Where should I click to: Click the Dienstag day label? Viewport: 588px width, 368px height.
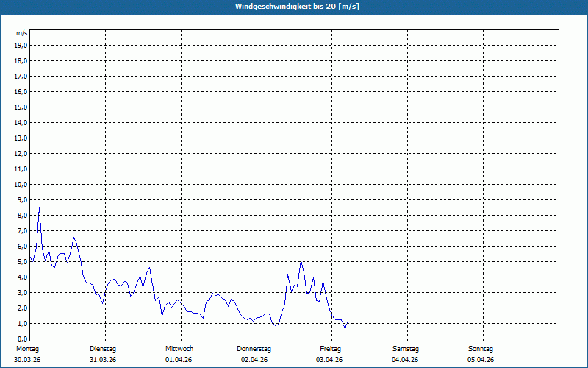click(x=103, y=348)
